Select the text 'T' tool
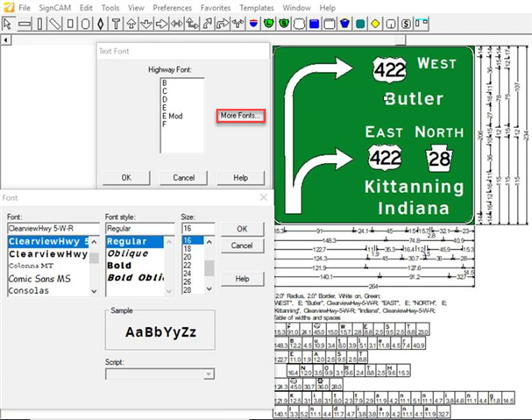The image size is (532, 420). pyautogui.click(x=116, y=23)
